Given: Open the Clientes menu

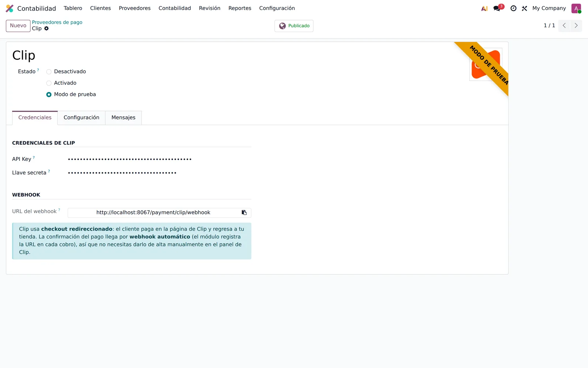Looking at the screenshot, I should click(x=100, y=8).
